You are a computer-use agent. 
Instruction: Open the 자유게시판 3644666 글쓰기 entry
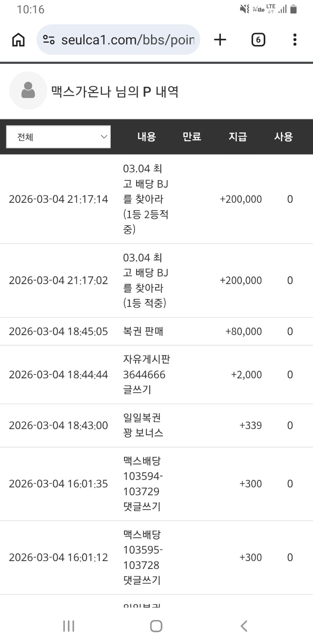[x=146, y=375]
